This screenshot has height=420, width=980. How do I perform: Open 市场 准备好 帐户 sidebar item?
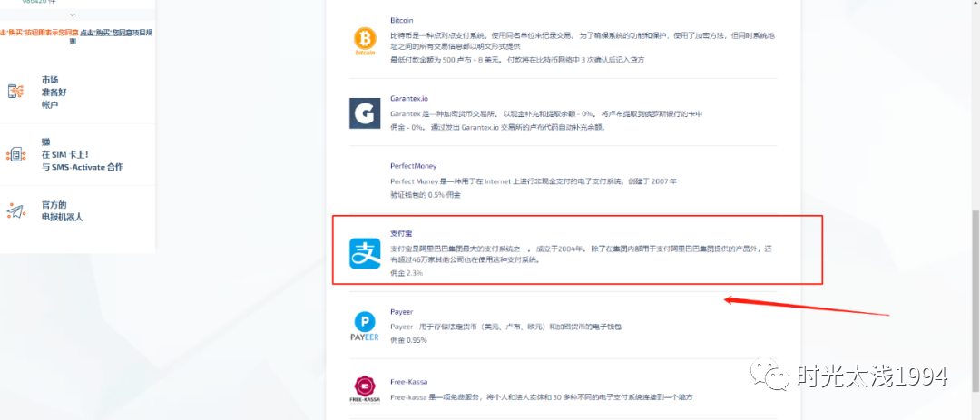point(54,92)
